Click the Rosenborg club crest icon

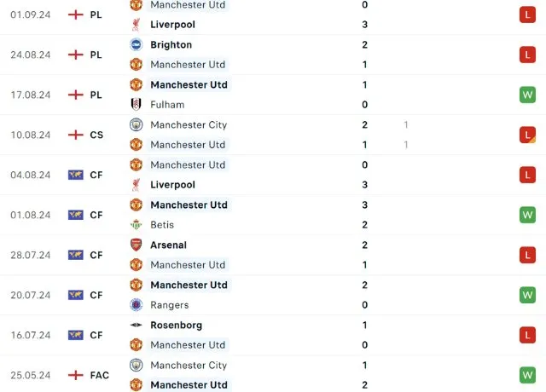(136, 326)
